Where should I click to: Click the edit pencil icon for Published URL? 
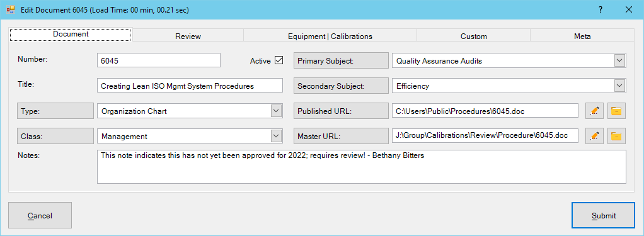tap(594, 111)
